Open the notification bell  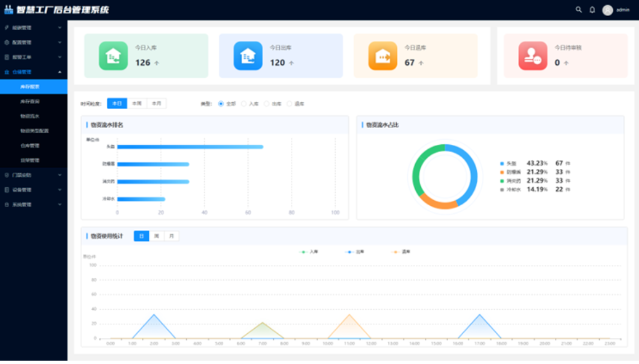[592, 10]
